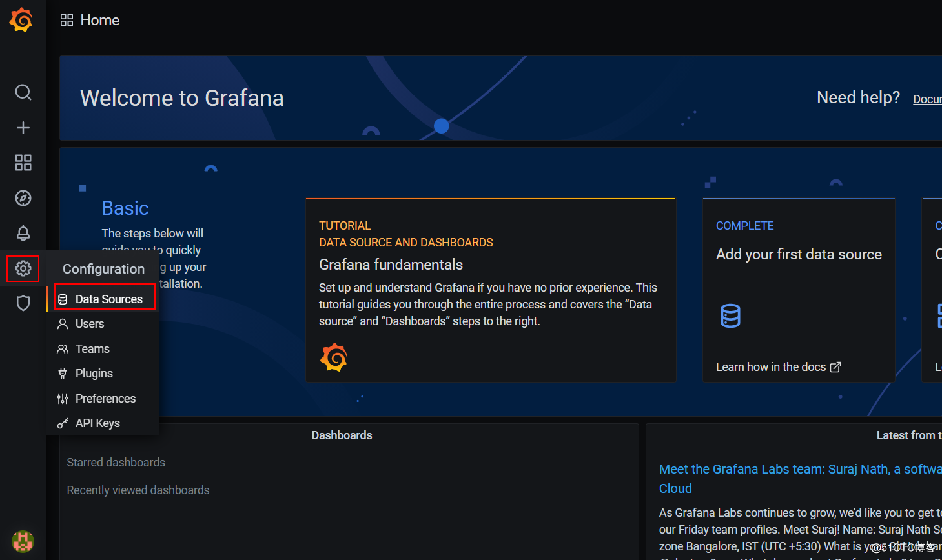942x560 pixels.
Task: Click the TUTORIAL label on the card
Action: click(x=345, y=226)
